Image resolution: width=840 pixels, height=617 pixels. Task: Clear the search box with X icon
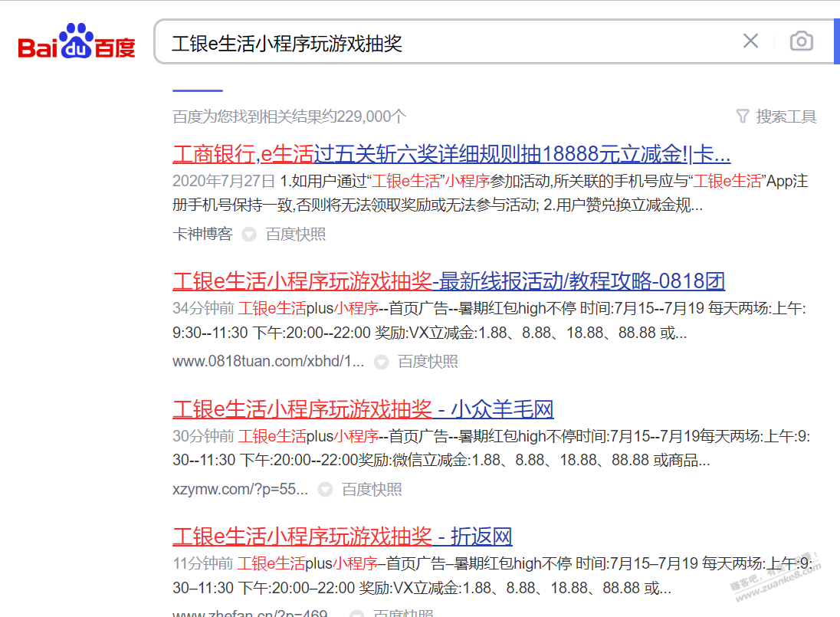pyautogui.click(x=750, y=41)
